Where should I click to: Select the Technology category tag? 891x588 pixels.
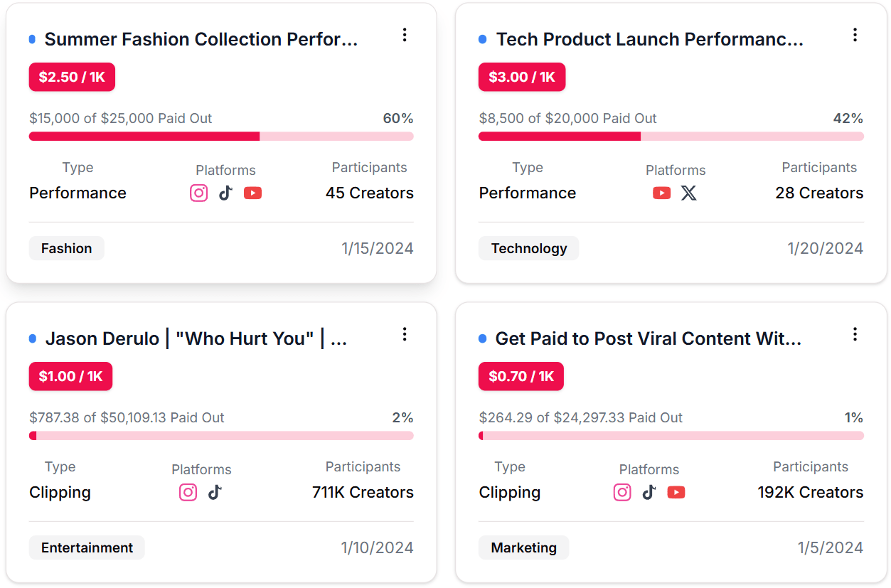(528, 248)
